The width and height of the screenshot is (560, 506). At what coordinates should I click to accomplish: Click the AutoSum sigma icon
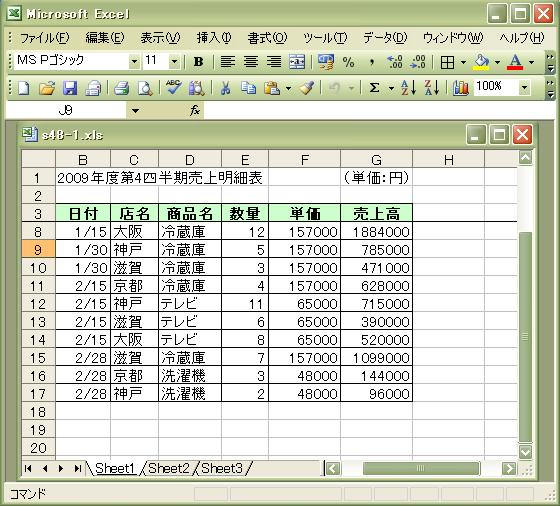pyautogui.click(x=374, y=87)
